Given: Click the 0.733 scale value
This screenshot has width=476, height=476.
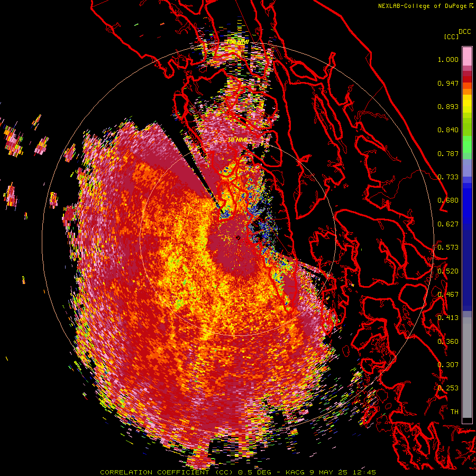Looking at the screenshot, I should [x=448, y=177].
